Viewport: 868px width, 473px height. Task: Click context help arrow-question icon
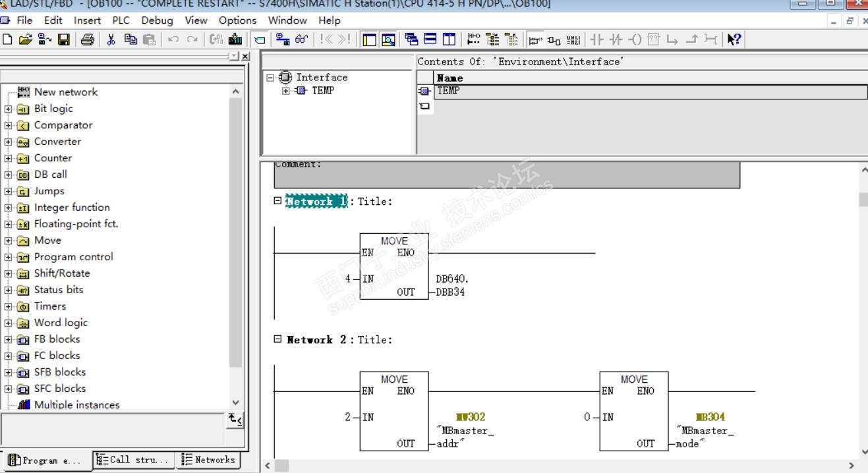pyautogui.click(x=734, y=40)
